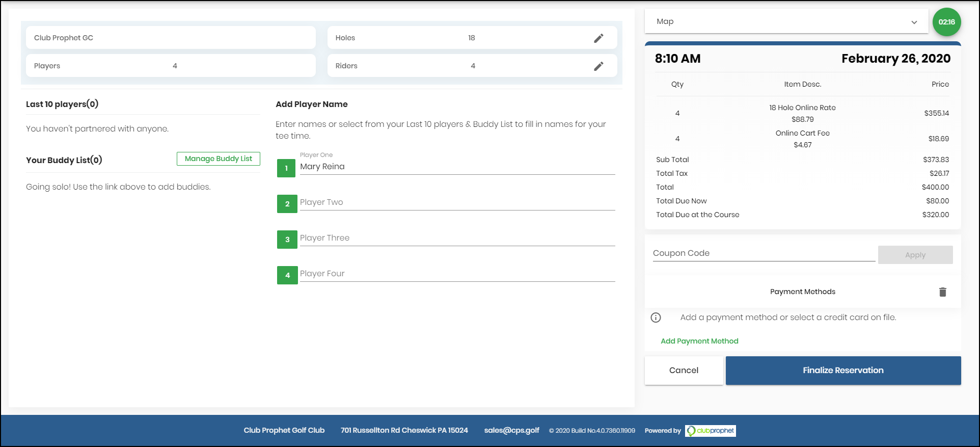Click the clubprophet logo in footer
980x447 pixels.
point(710,431)
